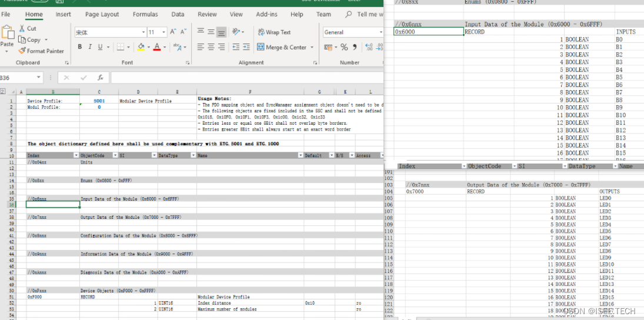Align text right

(x=221, y=47)
